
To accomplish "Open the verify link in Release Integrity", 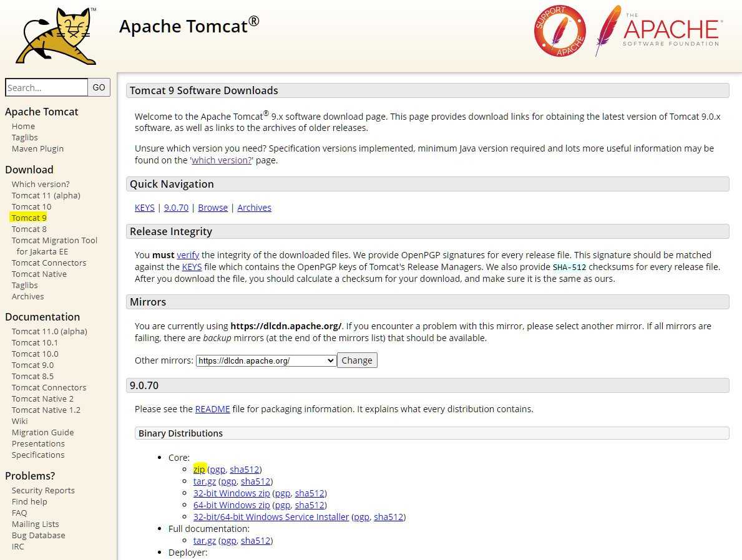I will pos(188,255).
